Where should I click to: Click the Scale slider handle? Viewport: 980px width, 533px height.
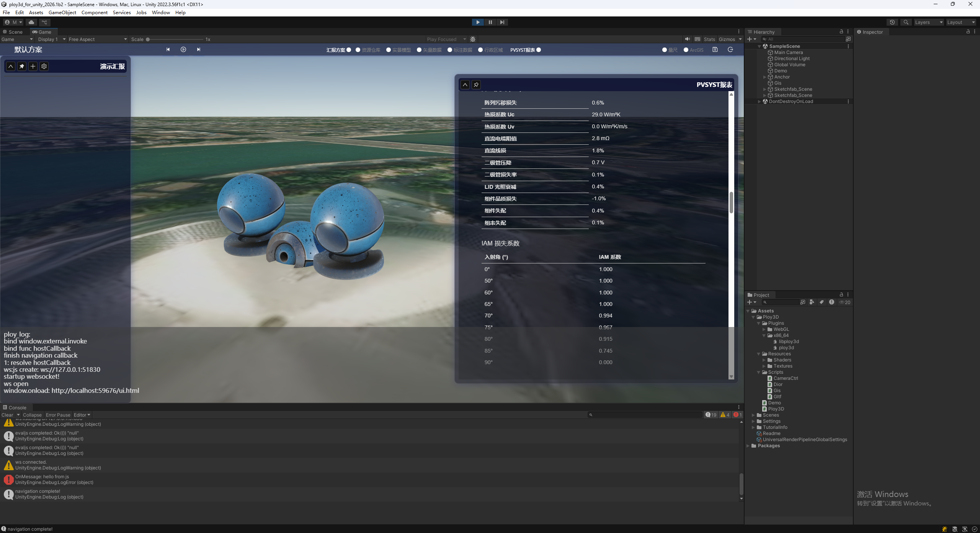(x=148, y=39)
